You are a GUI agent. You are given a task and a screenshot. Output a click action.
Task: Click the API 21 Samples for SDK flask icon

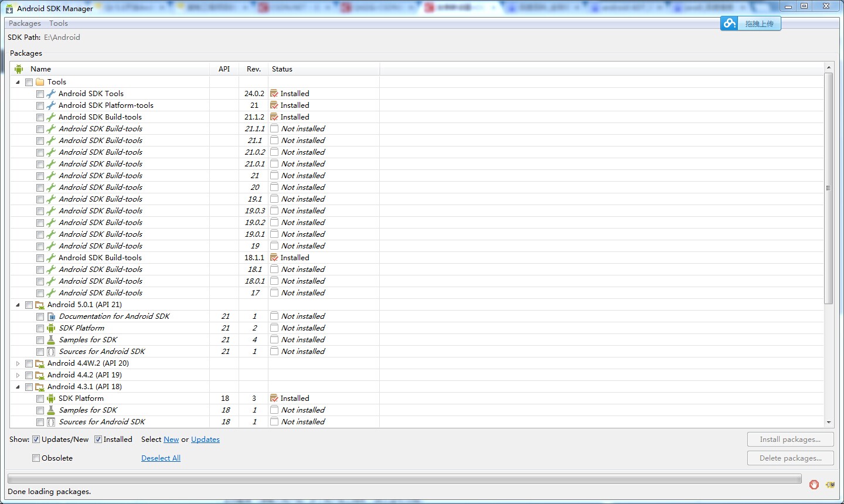tap(51, 340)
